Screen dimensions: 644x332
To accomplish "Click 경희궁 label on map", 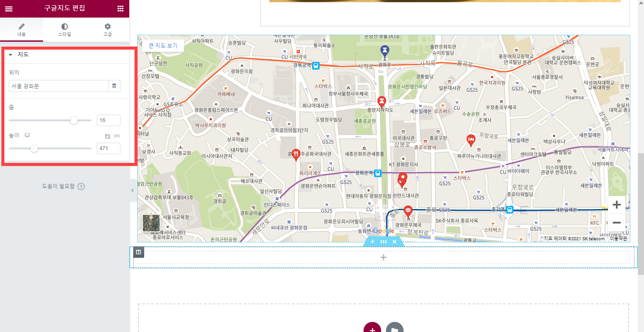I will point(220,202).
